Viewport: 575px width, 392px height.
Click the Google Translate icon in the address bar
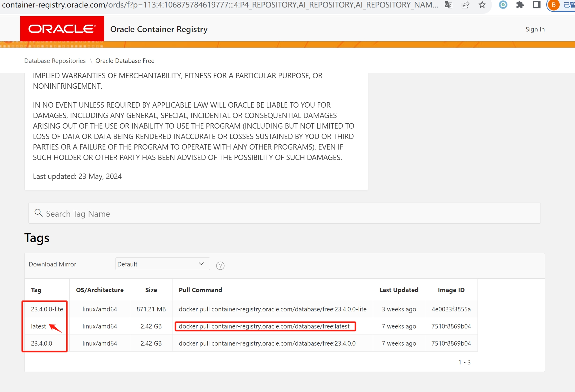[448, 5]
